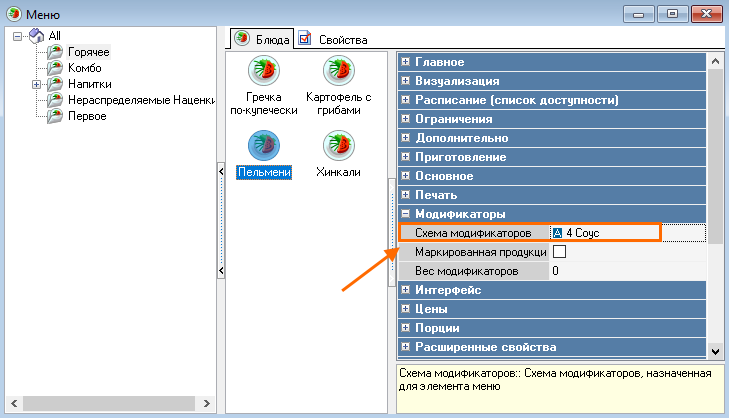Screen dimensions: 729x418
Task: Click the Первое category folder icon
Action: point(55,116)
